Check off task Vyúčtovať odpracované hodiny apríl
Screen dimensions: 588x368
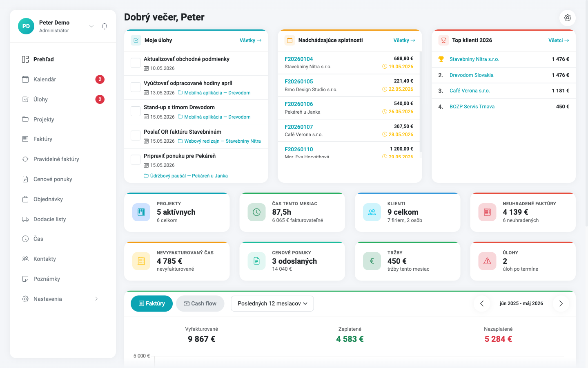pos(136,87)
